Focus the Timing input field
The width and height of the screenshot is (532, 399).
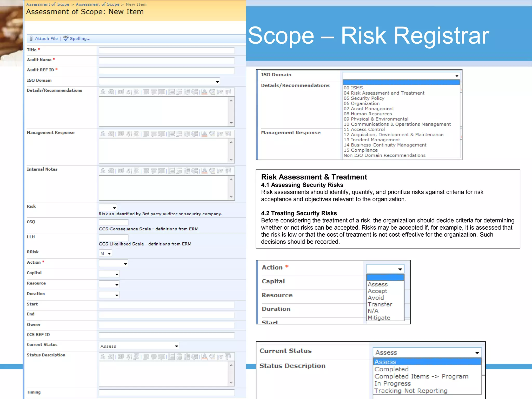pos(167,393)
